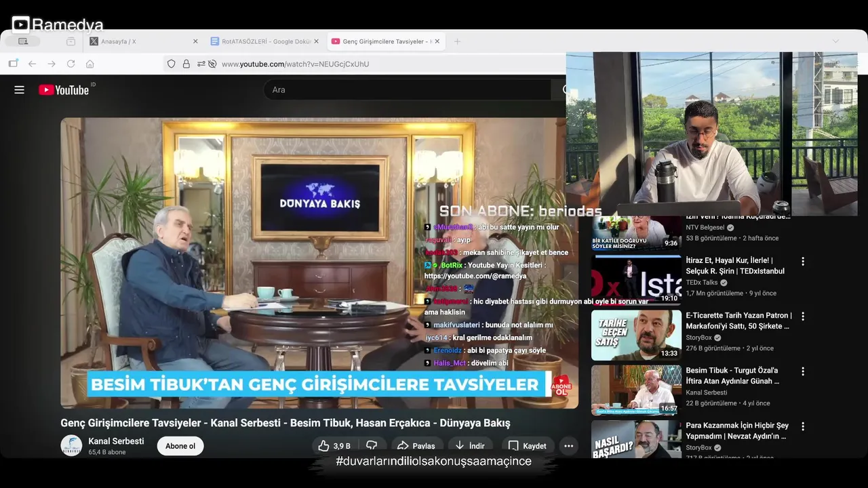Click Para Kazanmak İçin Hiçbir Şey title

tap(737, 431)
